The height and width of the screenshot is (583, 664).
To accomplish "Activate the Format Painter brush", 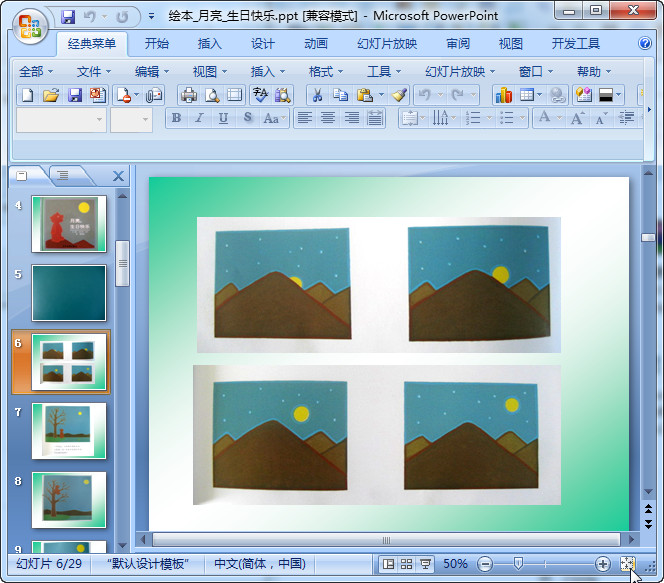I will pyautogui.click(x=399, y=95).
